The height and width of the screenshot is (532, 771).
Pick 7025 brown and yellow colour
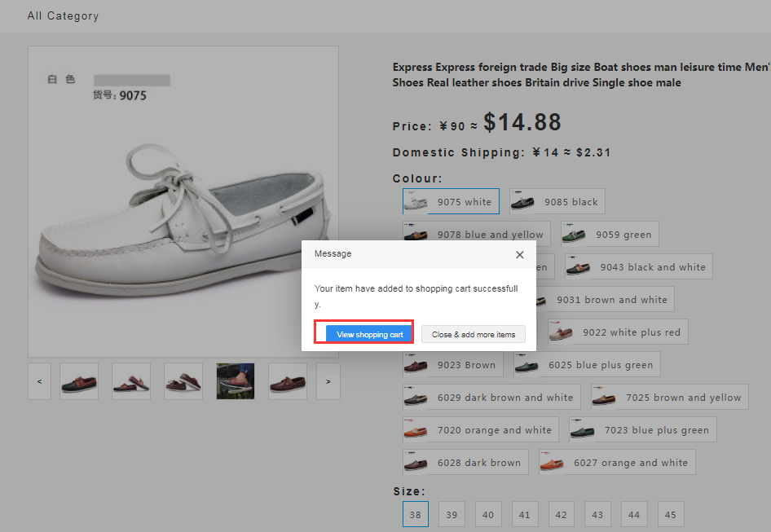(x=670, y=397)
